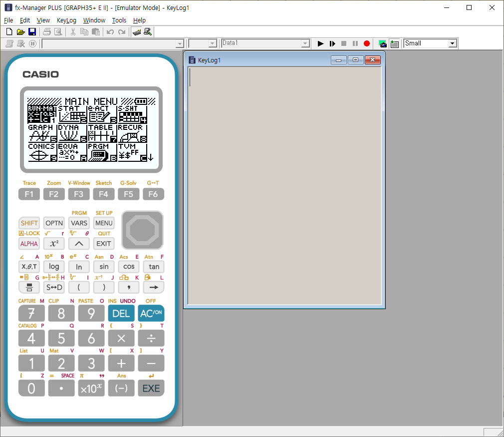Redo using the toolbar arrow icon
Image resolution: width=504 pixels, height=437 pixels.
pos(122,32)
